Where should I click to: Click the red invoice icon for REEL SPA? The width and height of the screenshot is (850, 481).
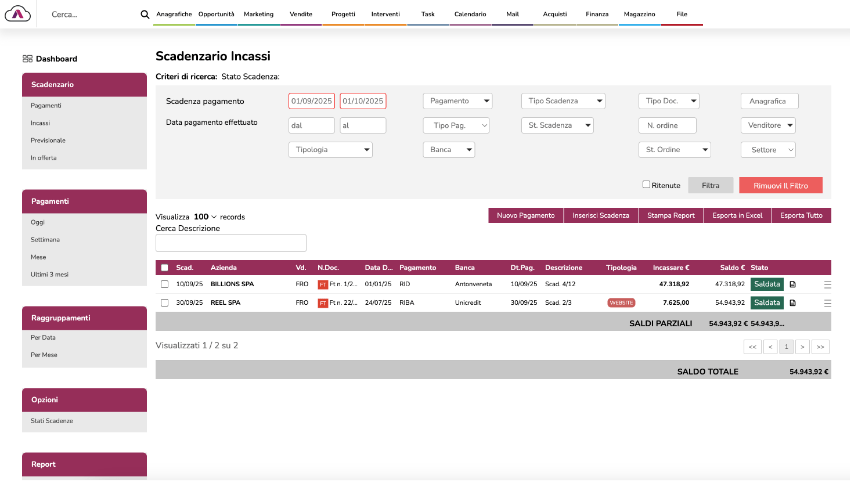pyautogui.click(x=322, y=302)
